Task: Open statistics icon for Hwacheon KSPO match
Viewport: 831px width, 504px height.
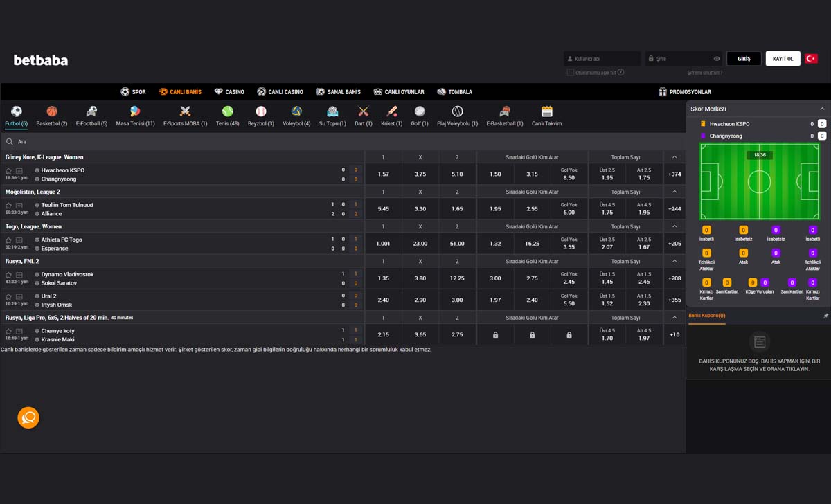Action: coord(19,170)
